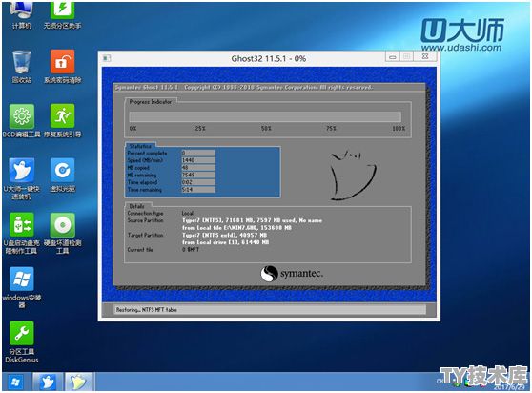Click the Ghost mascot drawing
This screenshot has width=532, height=393.
coord(353,176)
